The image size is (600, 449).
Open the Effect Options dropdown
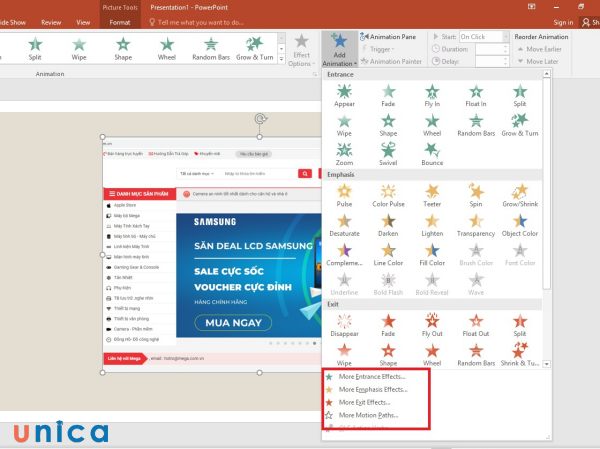tap(301, 50)
